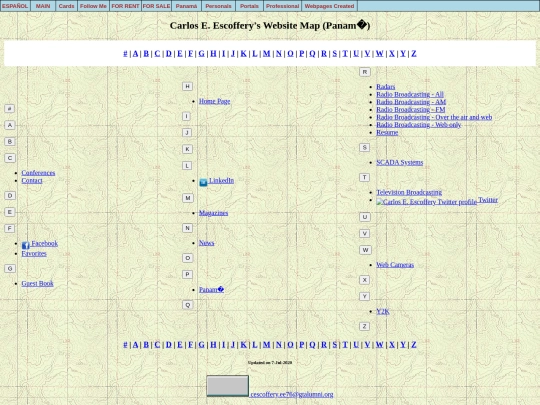The height and width of the screenshot is (405, 540).
Task: Click the LinkedIn icon beside LinkedIn link
Action: click(203, 182)
